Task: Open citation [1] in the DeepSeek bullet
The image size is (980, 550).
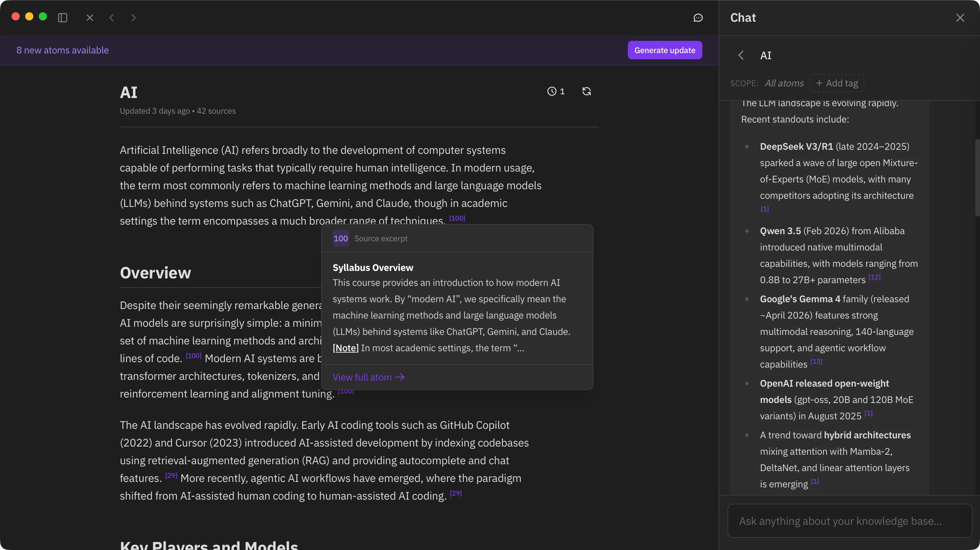Action: [764, 209]
